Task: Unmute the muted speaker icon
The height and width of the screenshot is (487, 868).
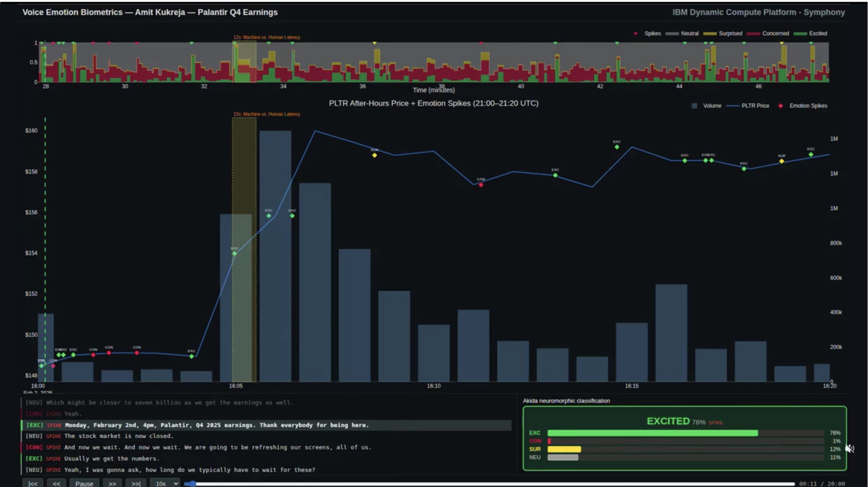Action: pyautogui.click(x=849, y=448)
